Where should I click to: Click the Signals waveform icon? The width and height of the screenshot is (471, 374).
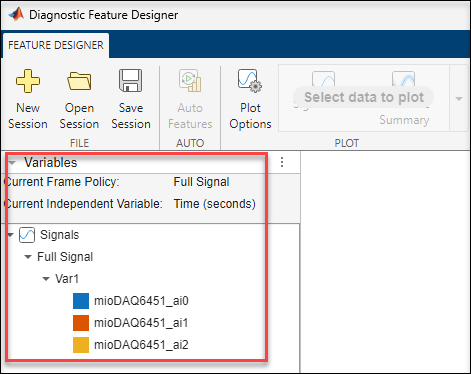[27, 235]
